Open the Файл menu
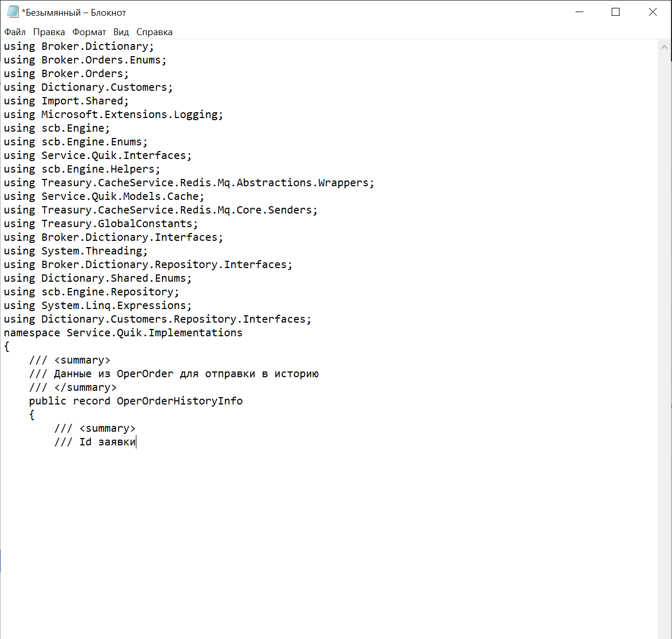Screen dimensions: 672x639 pos(15,32)
